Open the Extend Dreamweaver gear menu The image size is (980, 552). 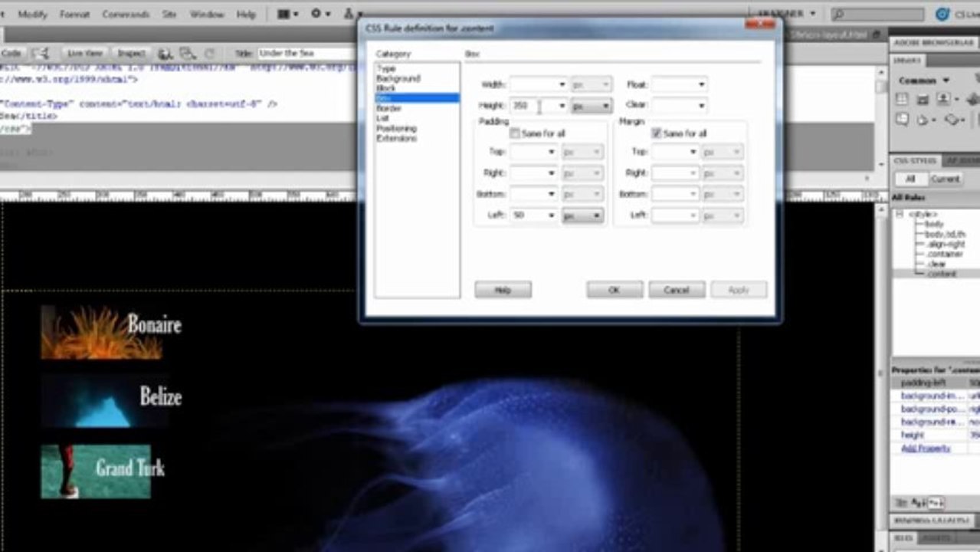tap(320, 14)
